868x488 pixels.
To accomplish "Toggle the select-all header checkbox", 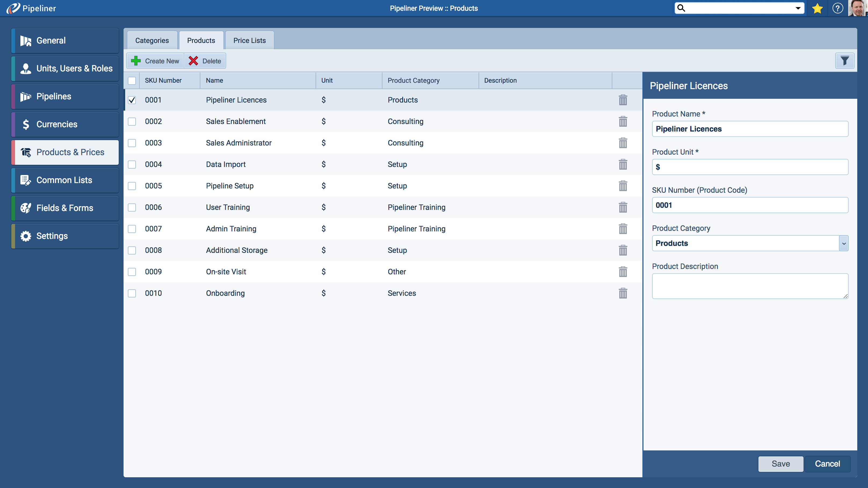I will pos(132,81).
